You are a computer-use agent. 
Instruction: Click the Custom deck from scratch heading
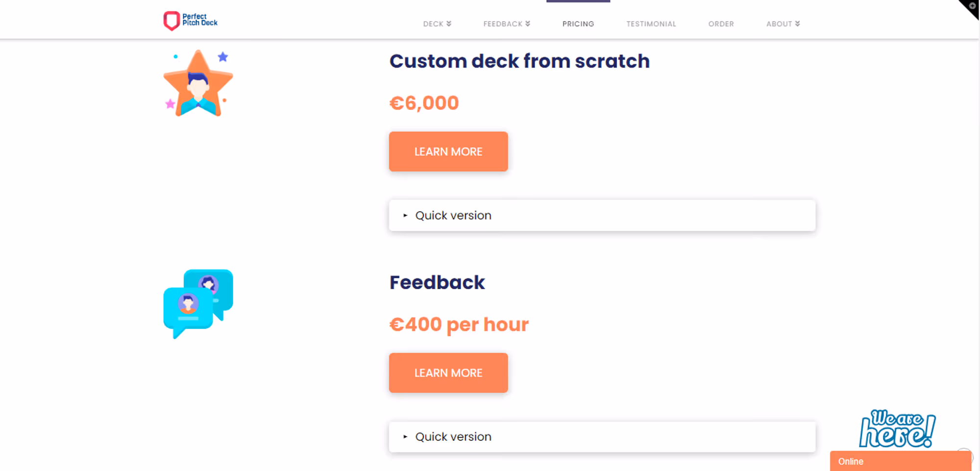click(x=519, y=61)
